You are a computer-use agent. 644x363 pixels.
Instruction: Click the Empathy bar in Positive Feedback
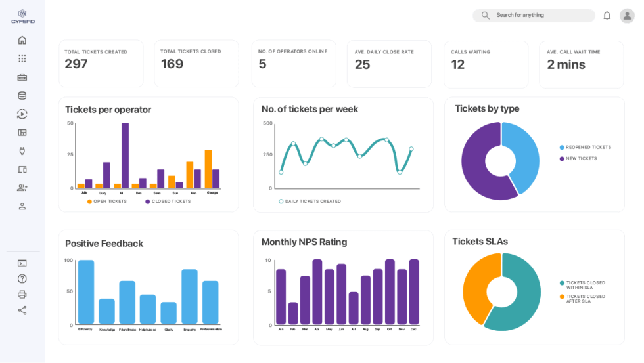coord(189,297)
